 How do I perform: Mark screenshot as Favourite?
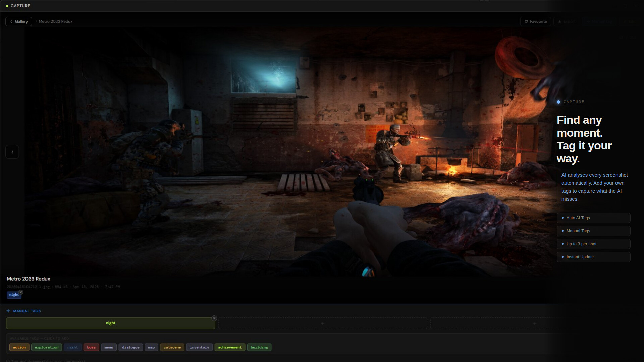pos(535,21)
